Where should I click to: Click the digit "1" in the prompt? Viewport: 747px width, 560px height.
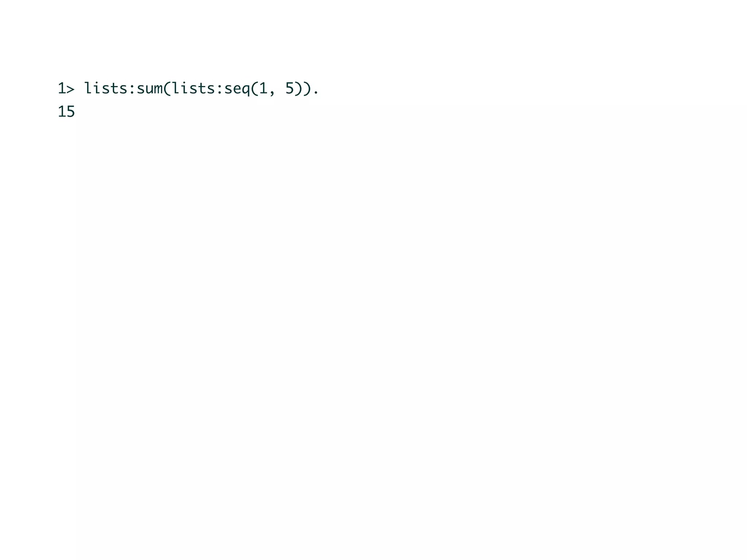(62, 89)
